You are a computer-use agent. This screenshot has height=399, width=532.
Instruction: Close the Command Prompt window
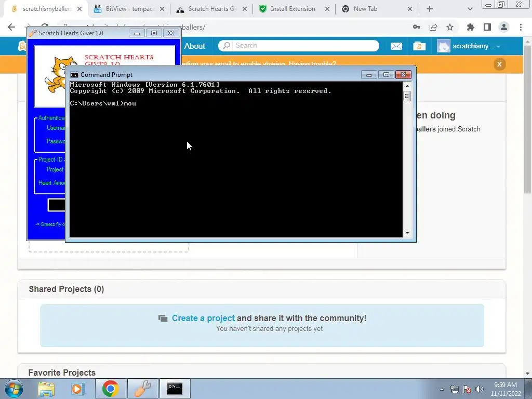pos(403,75)
